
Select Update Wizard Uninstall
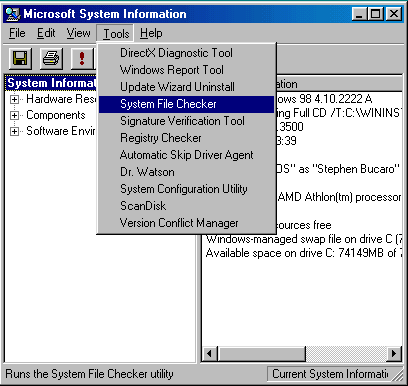[187, 87]
